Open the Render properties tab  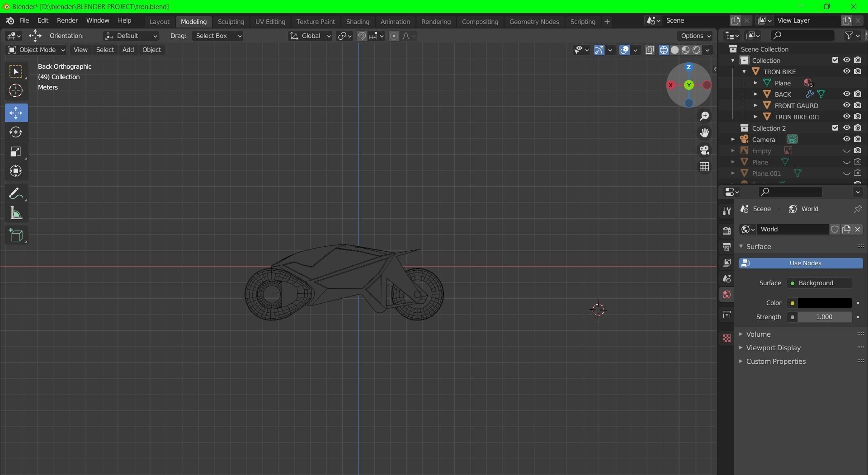click(726, 230)
